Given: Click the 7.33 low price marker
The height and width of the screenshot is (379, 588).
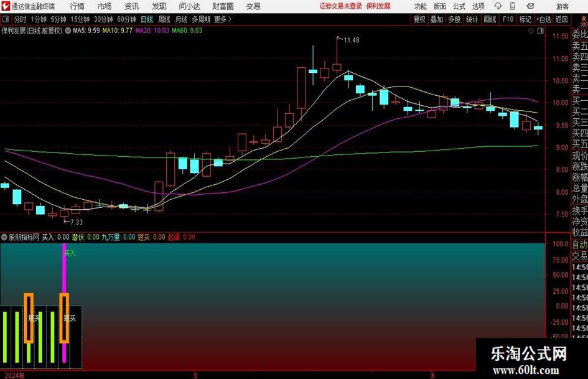Looking at the screenshot, I should tap(76, 222).
